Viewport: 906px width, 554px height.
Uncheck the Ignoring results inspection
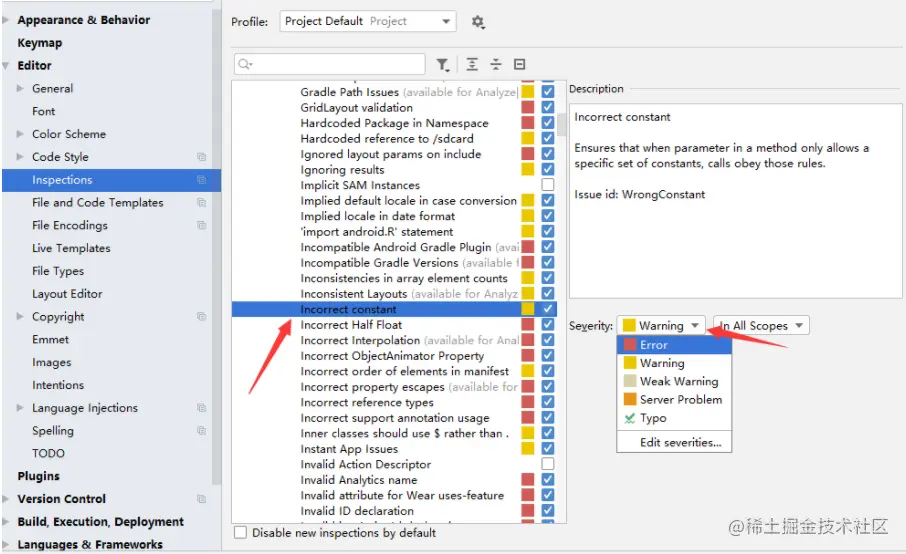pyautogui.click(x=548, y=169)
